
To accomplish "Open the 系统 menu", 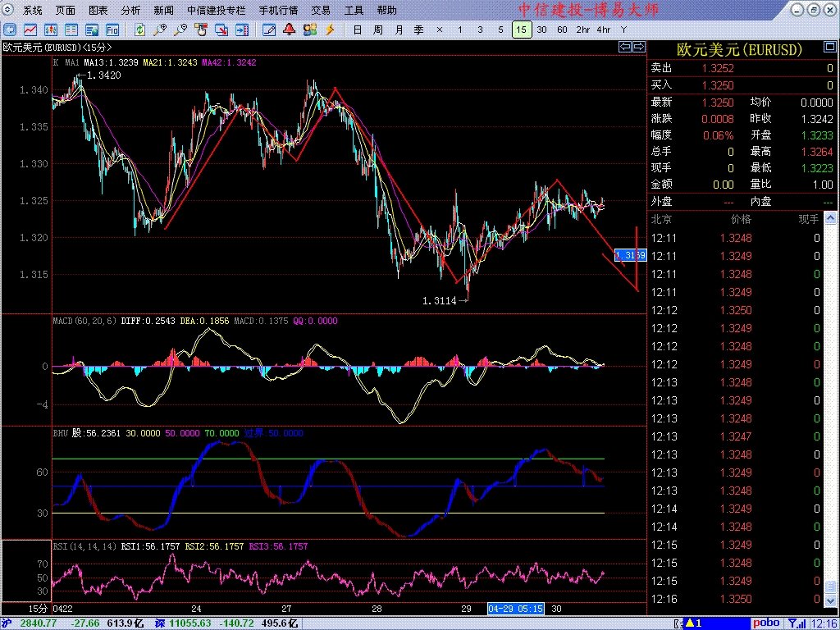I will coord(33,11).
